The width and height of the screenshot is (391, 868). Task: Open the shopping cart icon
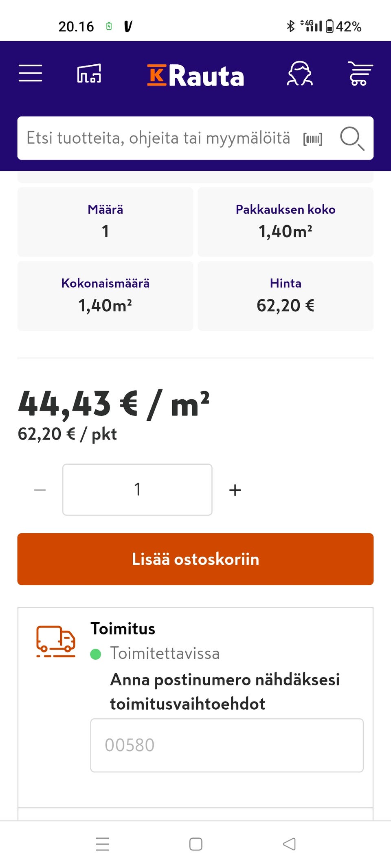coord(360,74)
